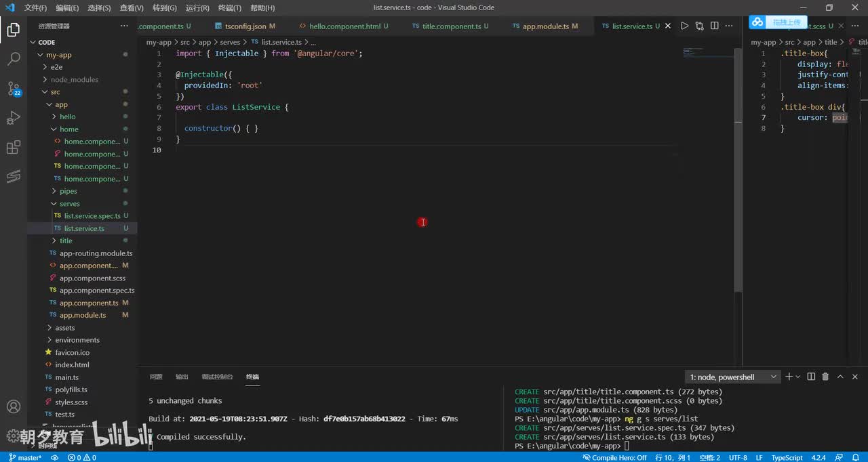Click the TypeScript language mode in status bar
The height and width of the screenshot is (462, 868).
pyautogui.click(x=787, y=457)
